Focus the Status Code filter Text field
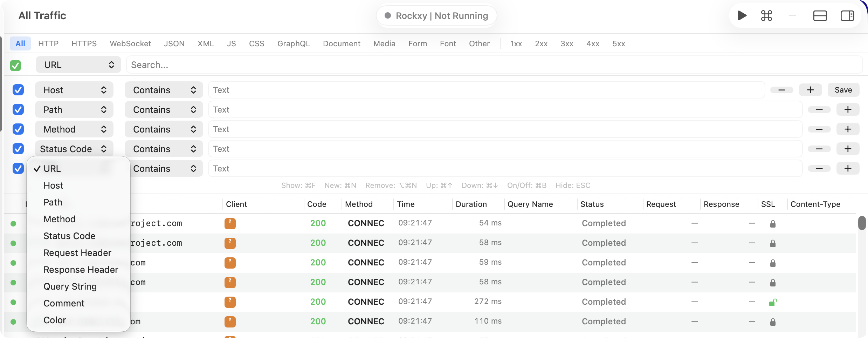 [505, 149]
